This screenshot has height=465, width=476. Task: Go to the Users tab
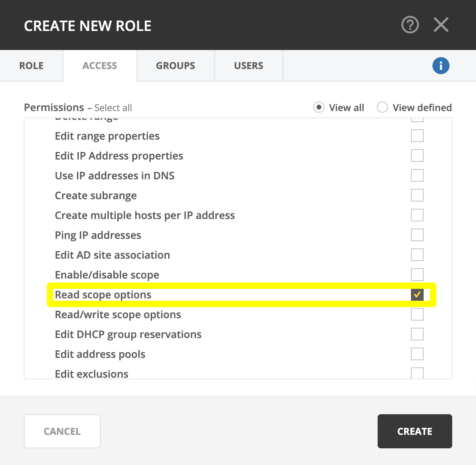[248, 65]
